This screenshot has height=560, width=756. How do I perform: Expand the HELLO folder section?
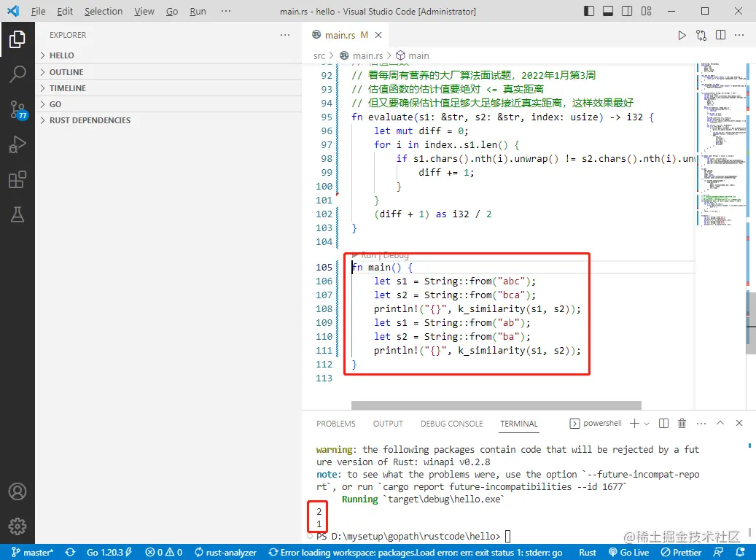pos(168,55)
